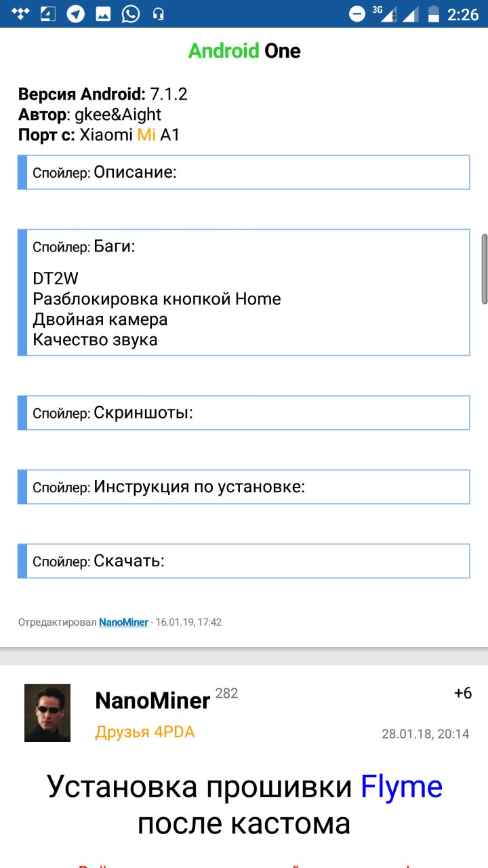
Task: Tap the image notification icon
Action: (x=102, y=14)
